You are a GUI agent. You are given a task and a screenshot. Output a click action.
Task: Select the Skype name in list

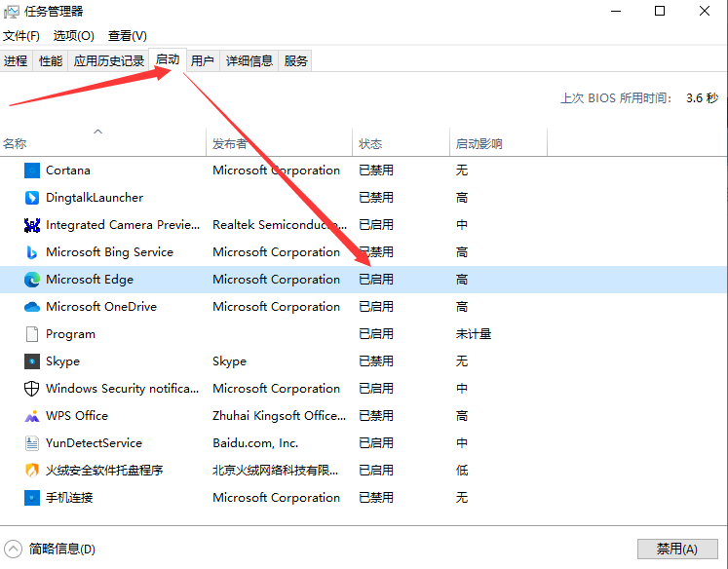click(62, 361)
